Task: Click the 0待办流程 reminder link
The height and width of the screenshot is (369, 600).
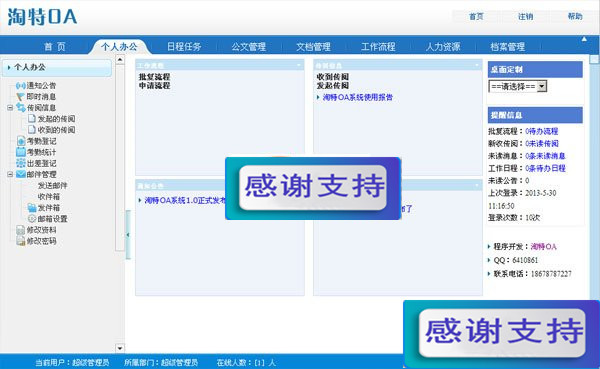Action: (541, 131)
